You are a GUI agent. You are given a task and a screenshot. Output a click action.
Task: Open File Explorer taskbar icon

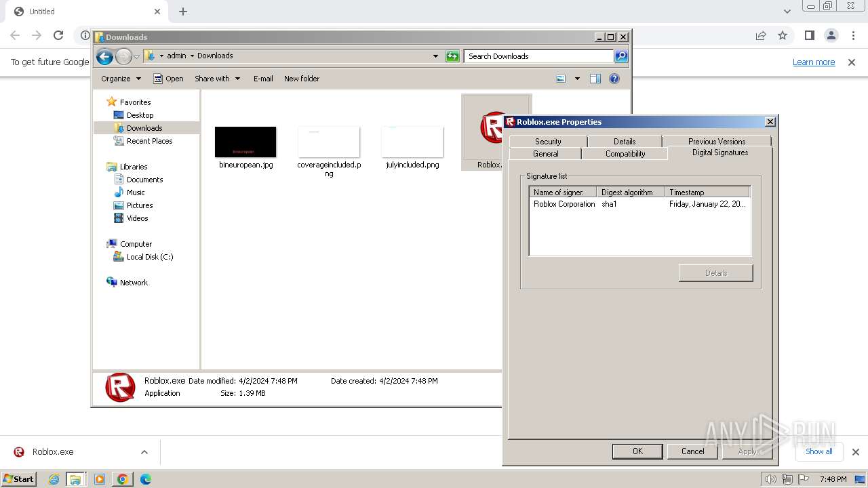point(75,479)
